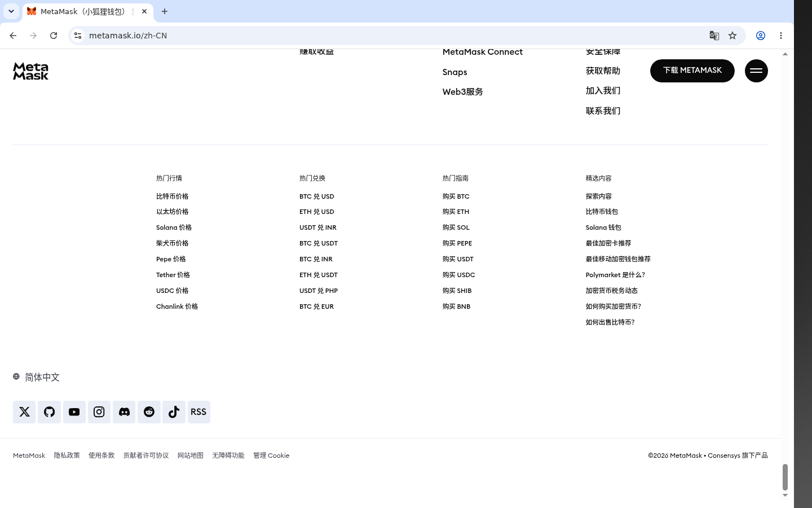The height and width of the screenshot is (508, 812).
Task: Open the USDT 兑 INR link
Action: (318, 227)
